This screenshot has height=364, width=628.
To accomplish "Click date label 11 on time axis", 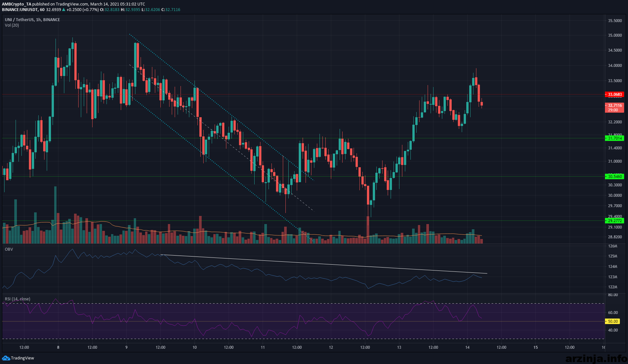I will pos(263,347).
